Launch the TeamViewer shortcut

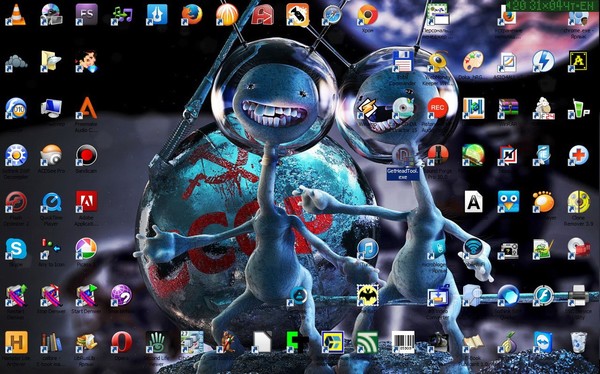[x=543, y=342]
